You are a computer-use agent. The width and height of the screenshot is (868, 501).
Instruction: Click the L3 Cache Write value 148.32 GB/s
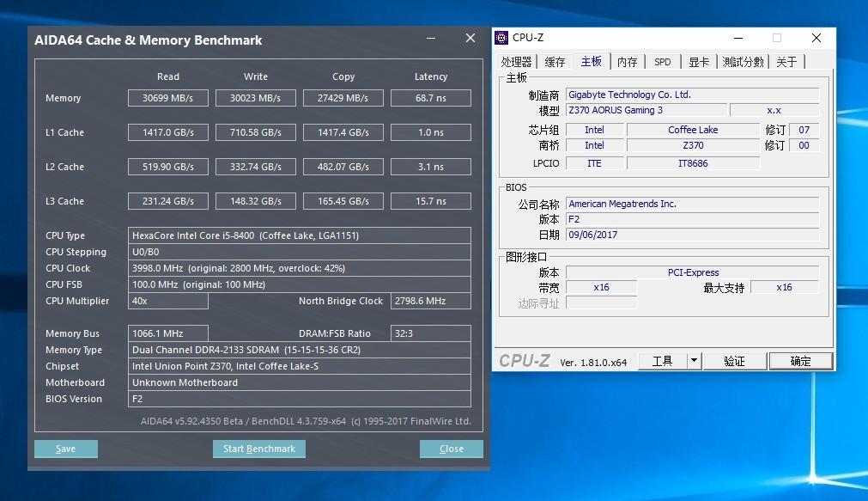255,201
